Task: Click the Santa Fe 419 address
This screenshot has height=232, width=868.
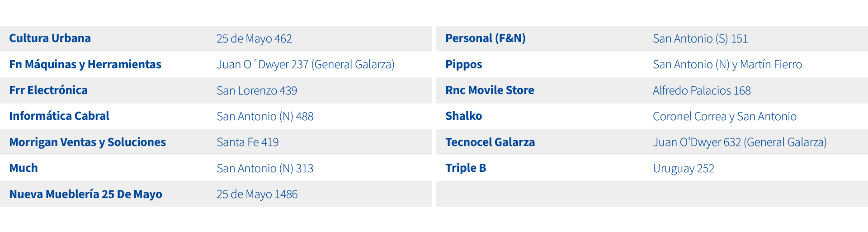Action: click(247, 142)
